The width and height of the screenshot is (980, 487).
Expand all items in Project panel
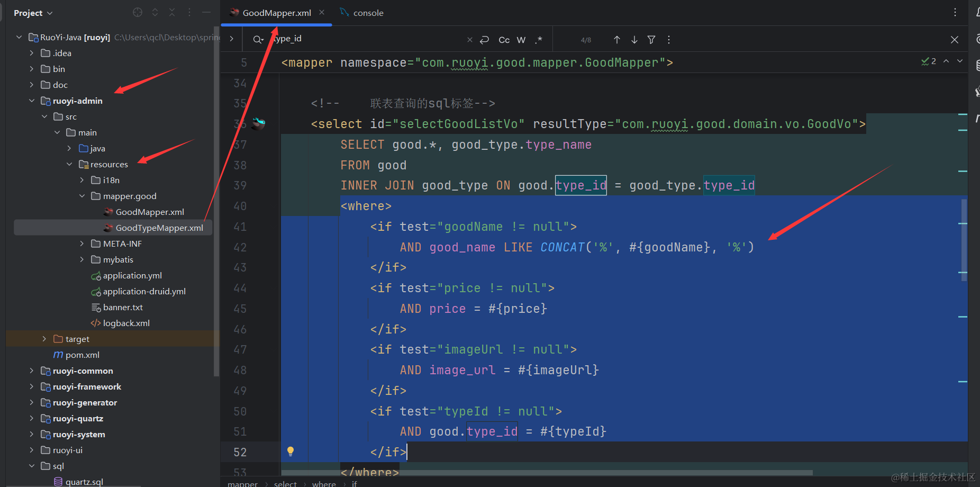click(155, 12)
